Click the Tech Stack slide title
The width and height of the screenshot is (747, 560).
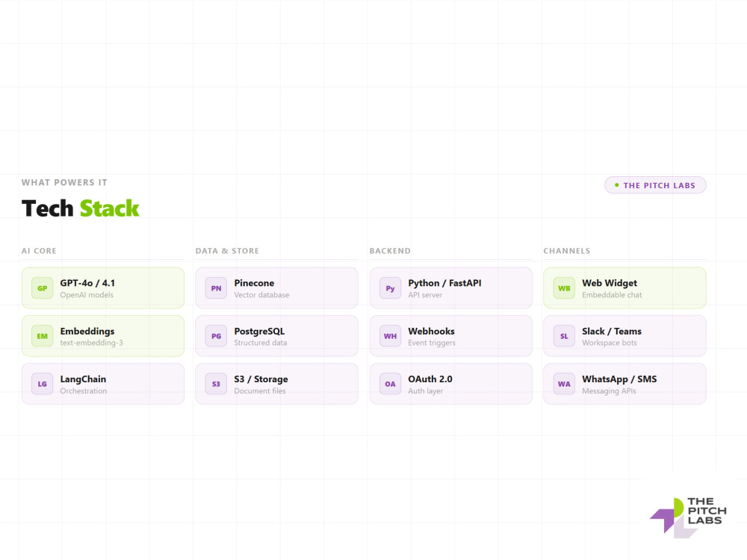(80, 208)
